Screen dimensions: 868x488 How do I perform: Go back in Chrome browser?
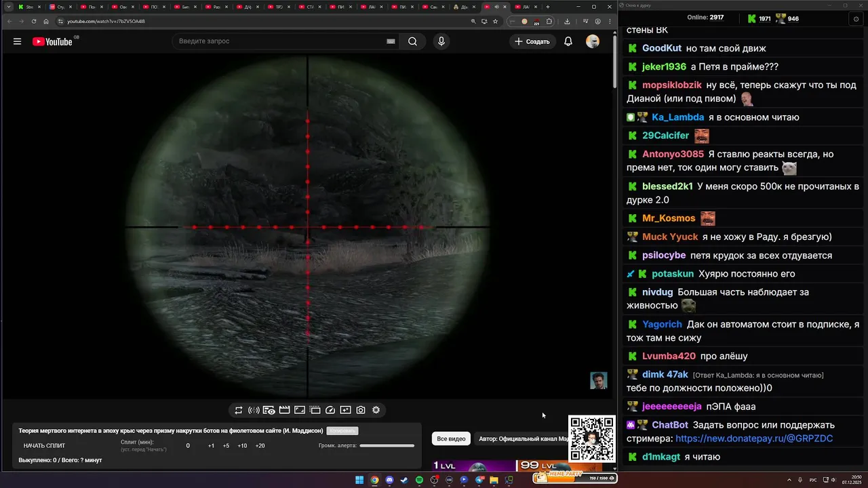click(9, 21)
